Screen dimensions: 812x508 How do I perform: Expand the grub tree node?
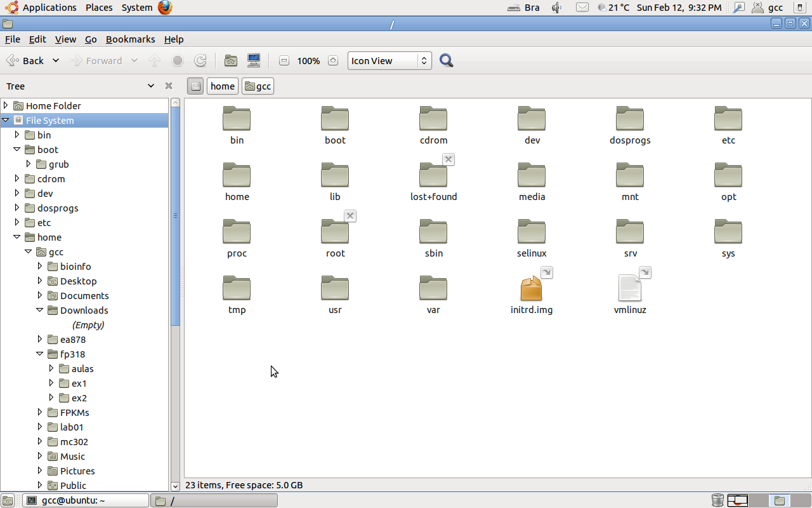[29, 164]
